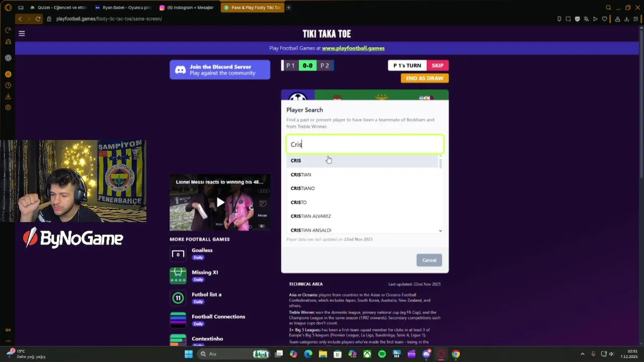The width and height of the screenshot is (644, 362).
Task: Open the www.playfootball.games link
Action: point(353,48)
